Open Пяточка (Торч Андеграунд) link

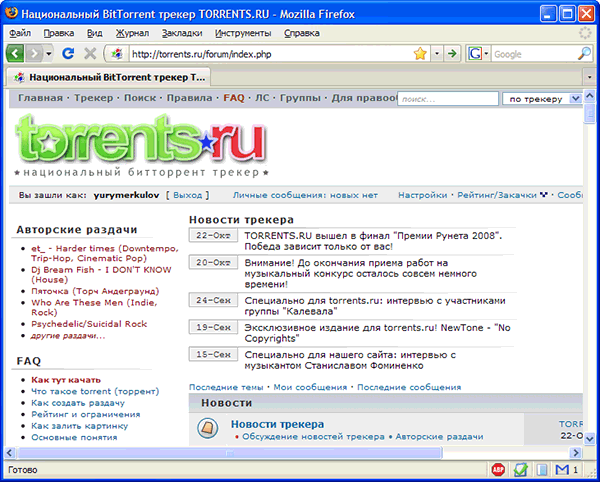tap(95, 291)
